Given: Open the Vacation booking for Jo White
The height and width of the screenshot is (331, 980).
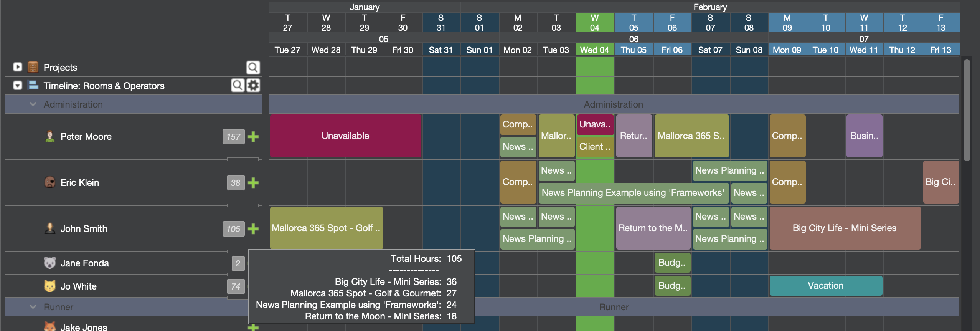Looking at the screenshot, I should [x=825, y=286].
